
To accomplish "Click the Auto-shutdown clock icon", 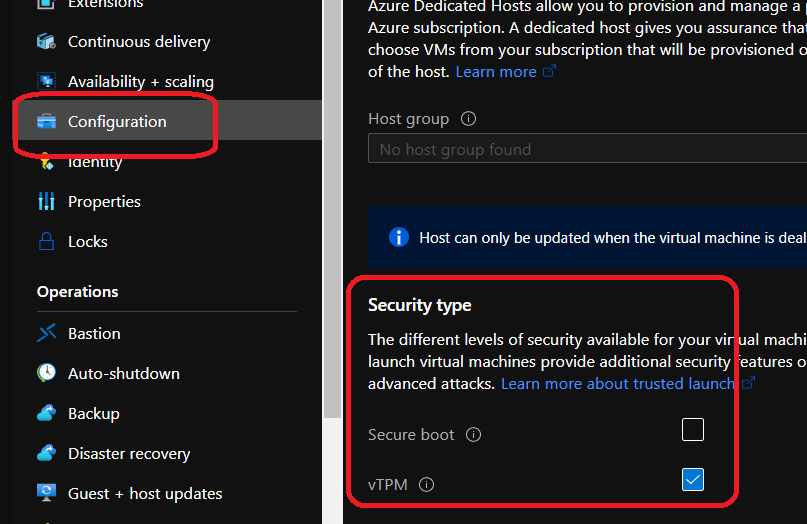I will 46,374.
